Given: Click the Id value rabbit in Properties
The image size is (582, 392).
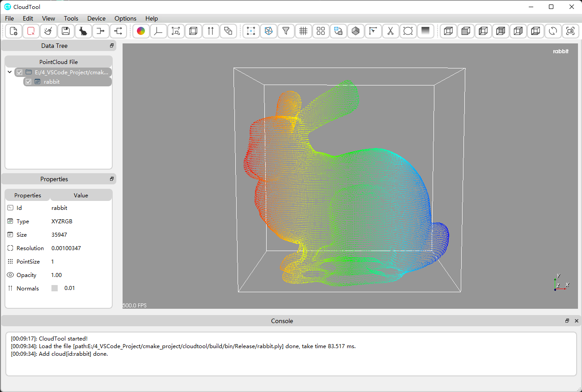Looking at the screenshot, I should point(59,208).
